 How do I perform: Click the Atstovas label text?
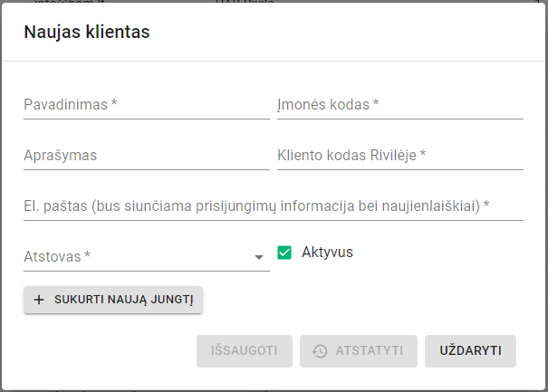pos(57,256)
